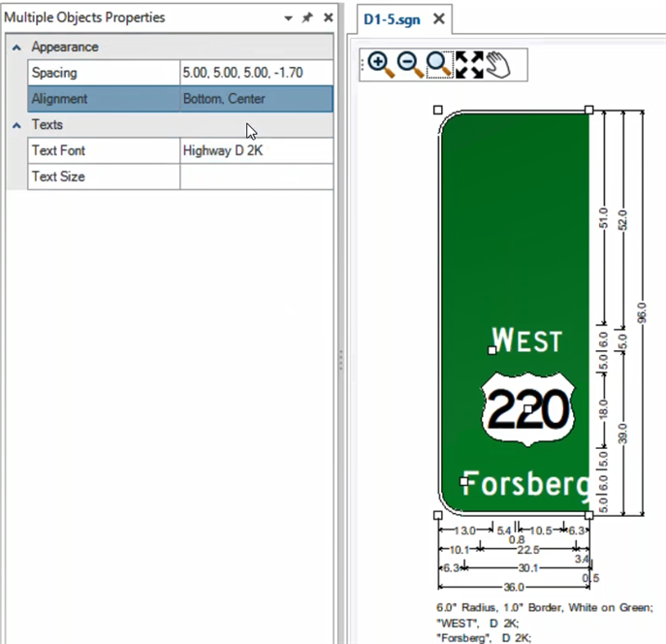The image size is (666, 644).
Task: Click the 22.5 horizontal dimension label
Action: point(528,550)
